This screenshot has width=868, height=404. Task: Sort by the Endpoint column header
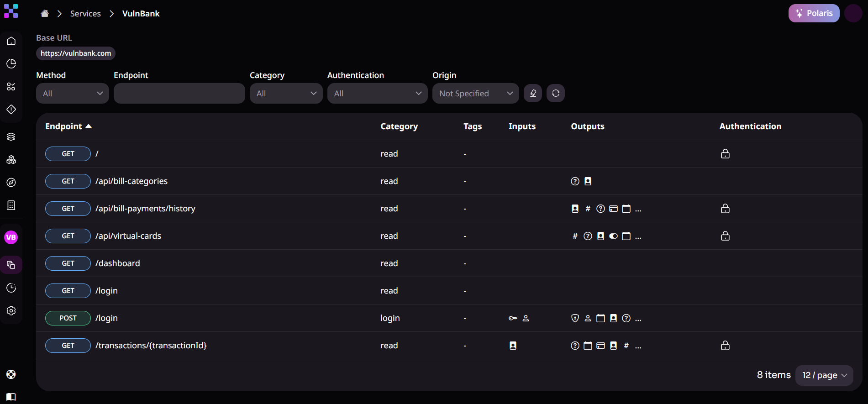[x=68, y=126]
